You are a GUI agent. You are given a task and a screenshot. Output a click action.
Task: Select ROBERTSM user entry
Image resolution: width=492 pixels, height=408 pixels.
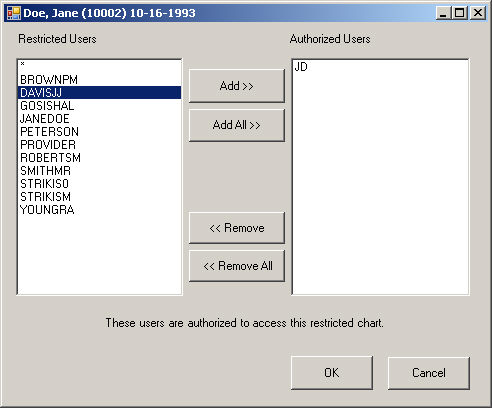99,158
